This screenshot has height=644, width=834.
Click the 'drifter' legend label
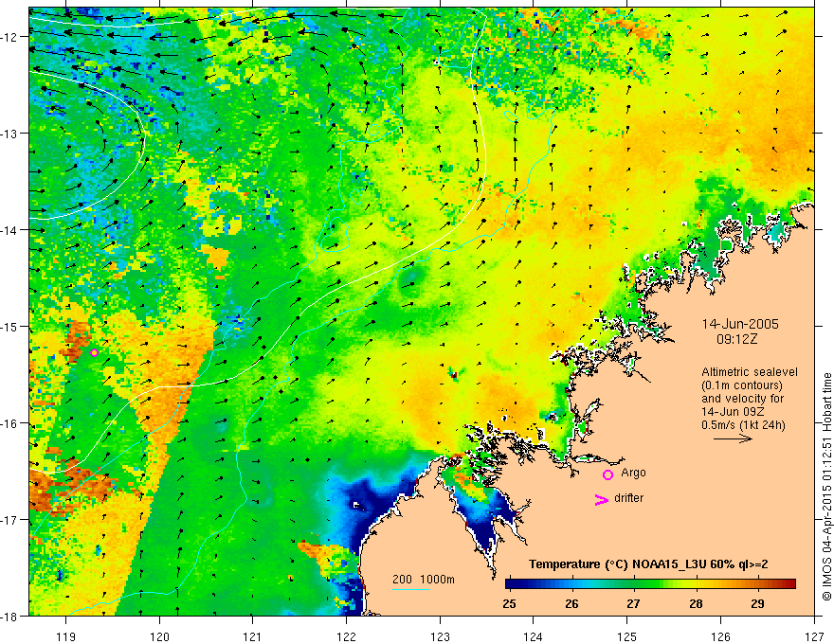[628, 498]
